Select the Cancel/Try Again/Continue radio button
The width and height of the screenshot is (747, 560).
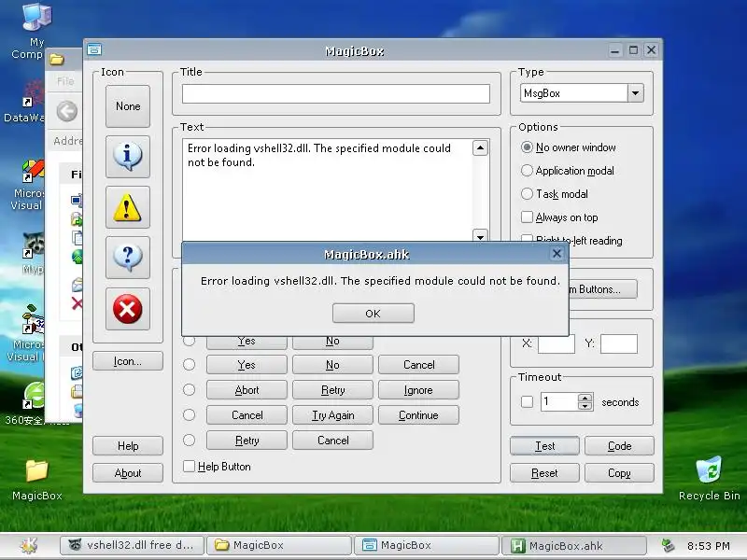click(190, 414)
